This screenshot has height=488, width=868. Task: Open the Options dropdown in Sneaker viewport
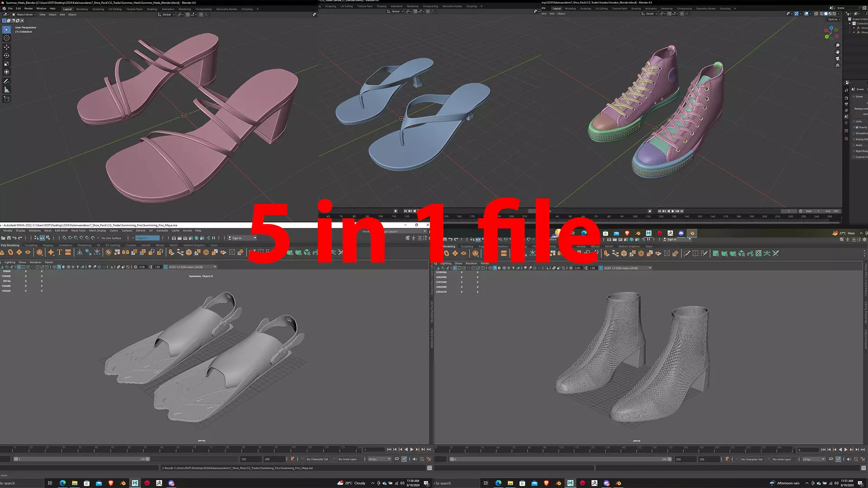pyautogui.click(x=834, y=19)
